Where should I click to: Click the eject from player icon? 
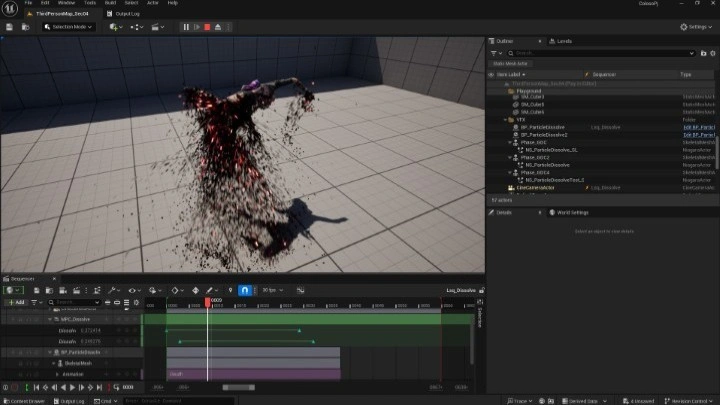tap(217, 27)
